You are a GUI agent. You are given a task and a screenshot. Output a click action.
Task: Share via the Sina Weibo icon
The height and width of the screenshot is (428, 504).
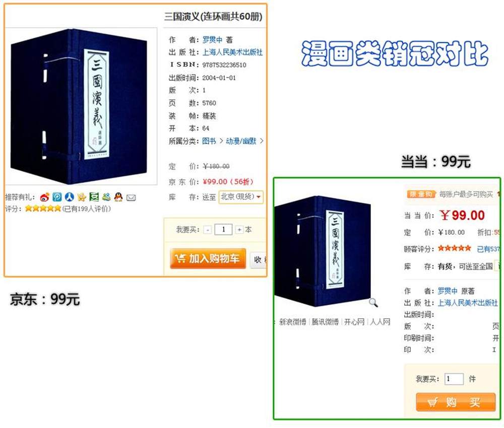coord(45,197)
